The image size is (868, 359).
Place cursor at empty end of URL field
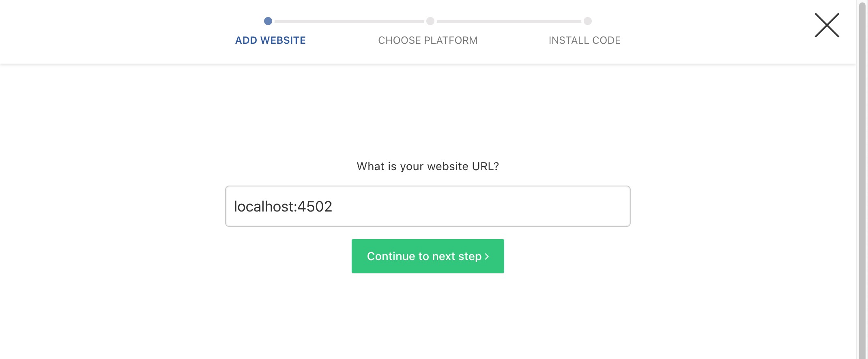point(483,207)
